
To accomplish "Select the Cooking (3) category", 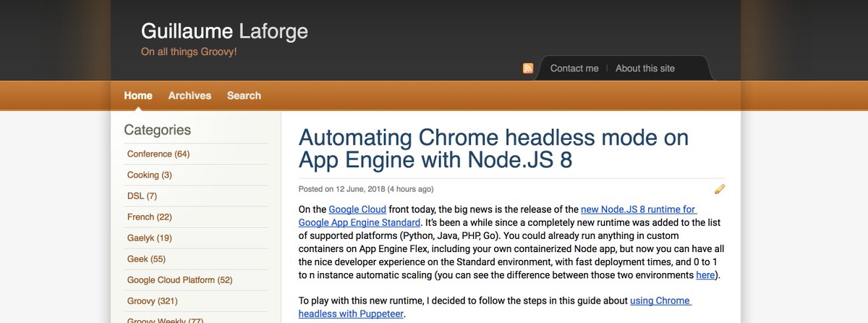I will (x=150, y=175).
